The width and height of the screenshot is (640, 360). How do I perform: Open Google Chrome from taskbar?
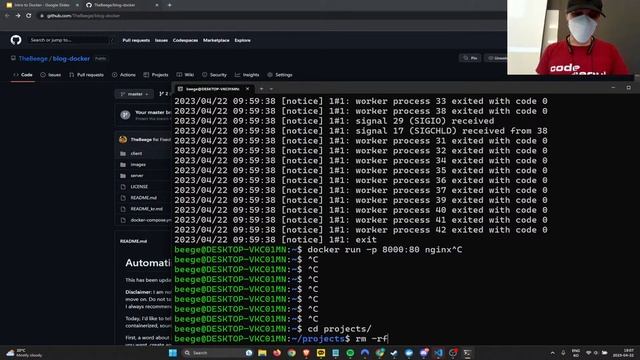[291, 353]
